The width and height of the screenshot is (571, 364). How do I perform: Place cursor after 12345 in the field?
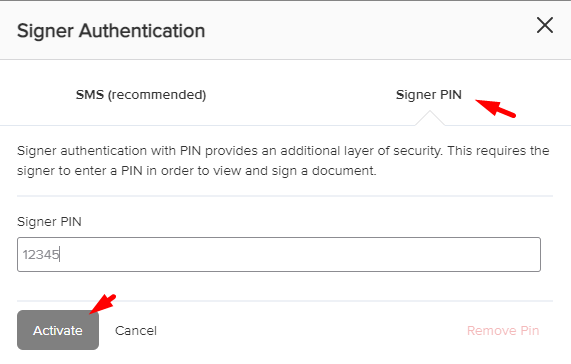(60, 254)
